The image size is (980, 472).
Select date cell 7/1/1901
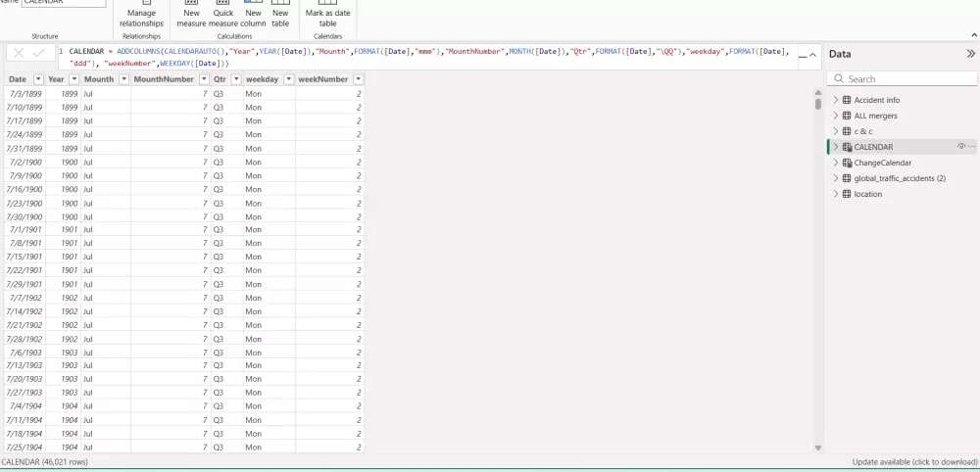pyautogui.click(x=24, y=230)
